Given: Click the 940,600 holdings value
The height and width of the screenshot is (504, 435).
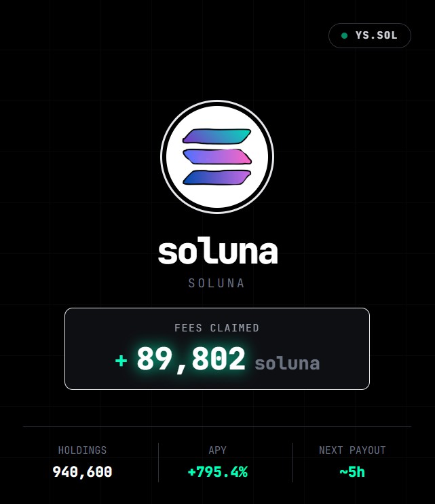Looking at the screenshot, I should (82, 472).
